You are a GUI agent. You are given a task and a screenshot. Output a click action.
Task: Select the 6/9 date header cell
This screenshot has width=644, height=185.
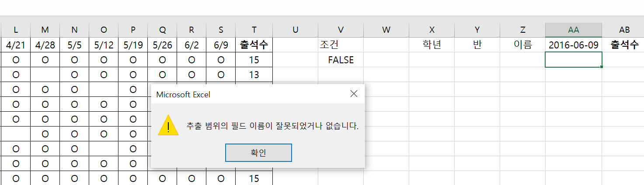click(221, 45)
